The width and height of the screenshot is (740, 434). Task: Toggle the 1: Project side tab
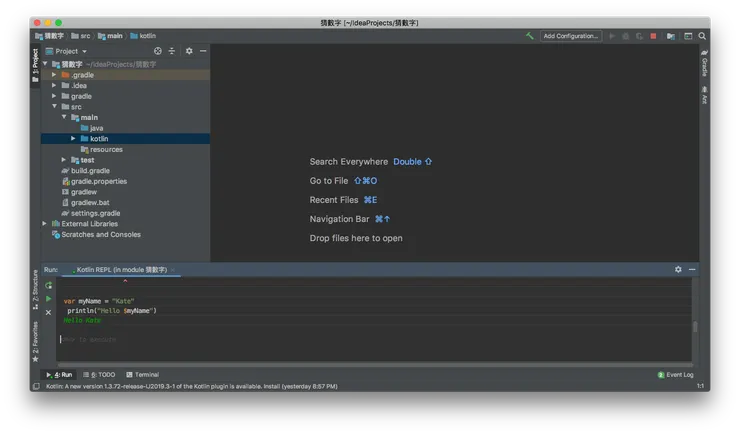pos(35,65)
